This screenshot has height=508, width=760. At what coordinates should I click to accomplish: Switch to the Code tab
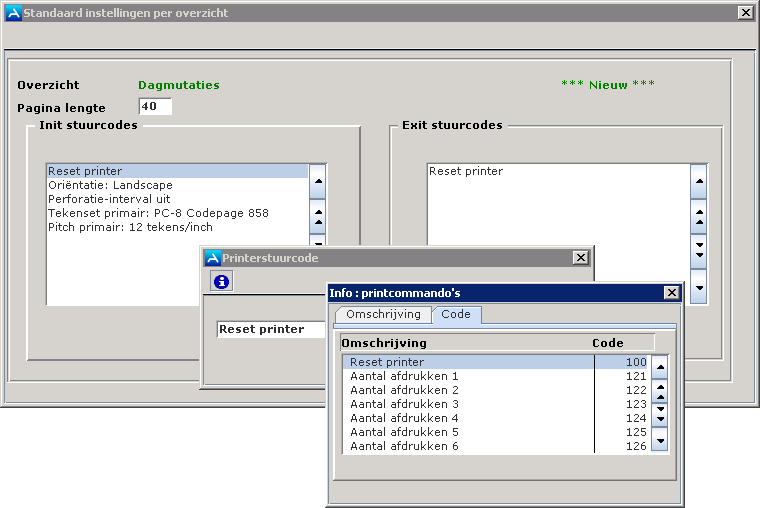coord(456,315)
